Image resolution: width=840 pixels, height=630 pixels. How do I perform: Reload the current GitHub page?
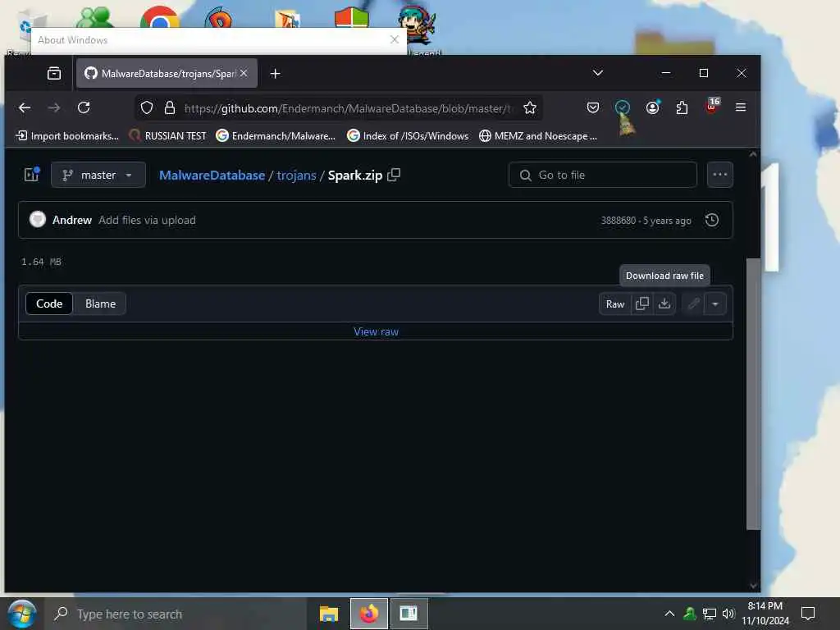click(84, 107)
